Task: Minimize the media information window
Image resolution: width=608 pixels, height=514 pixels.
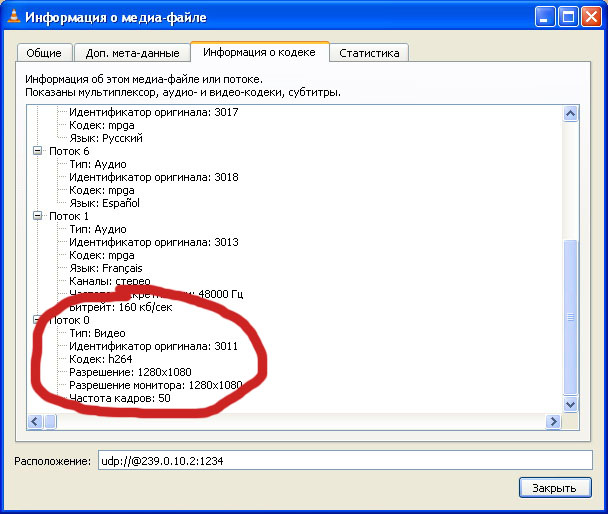Action: click(x=544, y=17)
